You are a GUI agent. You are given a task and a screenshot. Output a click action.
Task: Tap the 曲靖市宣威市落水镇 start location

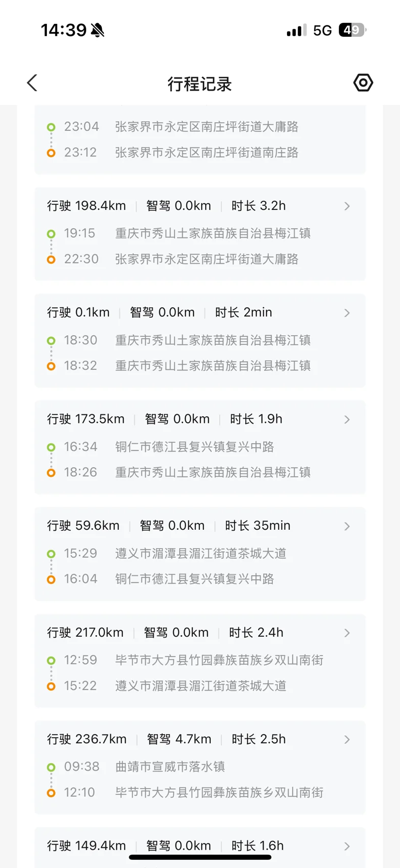coord(170,767)
